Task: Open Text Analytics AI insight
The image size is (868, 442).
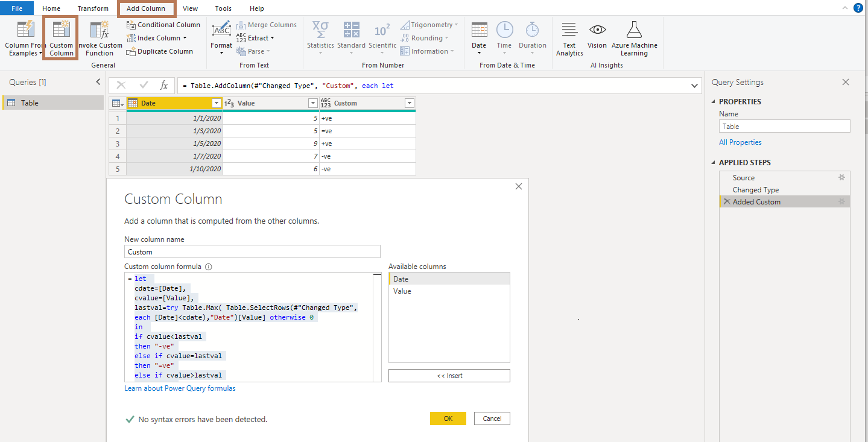Action: pyautogui.click(x=569, y=37)
